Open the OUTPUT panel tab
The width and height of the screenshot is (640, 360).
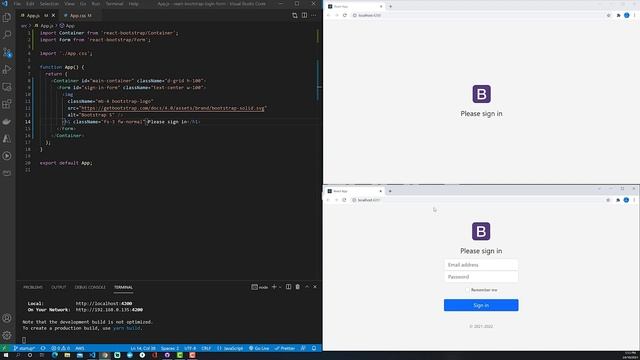(58, 287)
